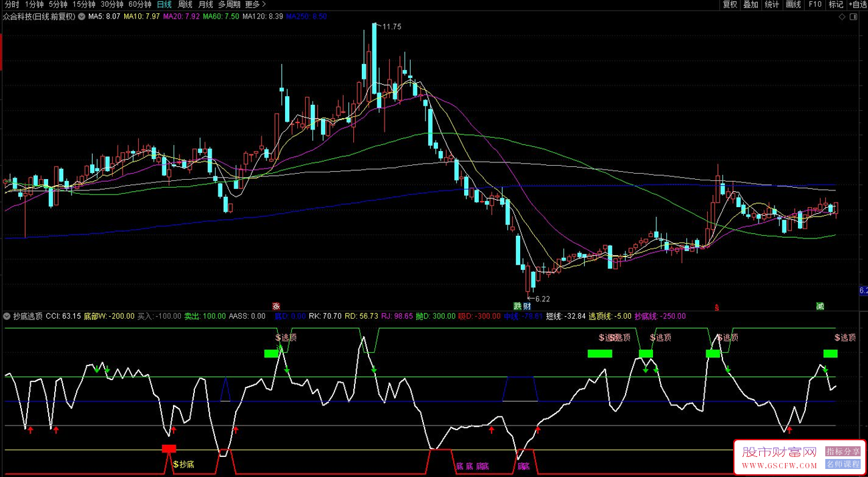868x477 pixels.
Task: Click the red 抄底 signal block
Action: pos(169,448)
